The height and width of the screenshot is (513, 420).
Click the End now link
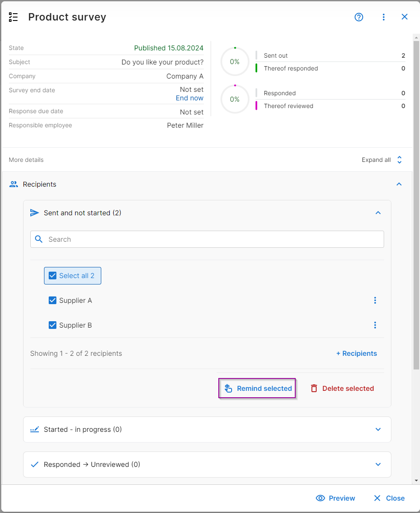(190, 98)
